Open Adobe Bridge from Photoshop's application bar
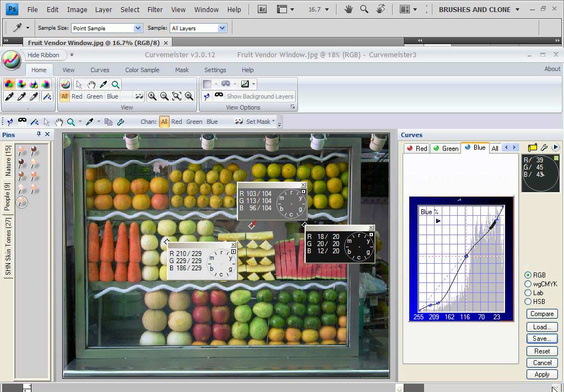This screenshot has height=392, width=564. [262, 10]
